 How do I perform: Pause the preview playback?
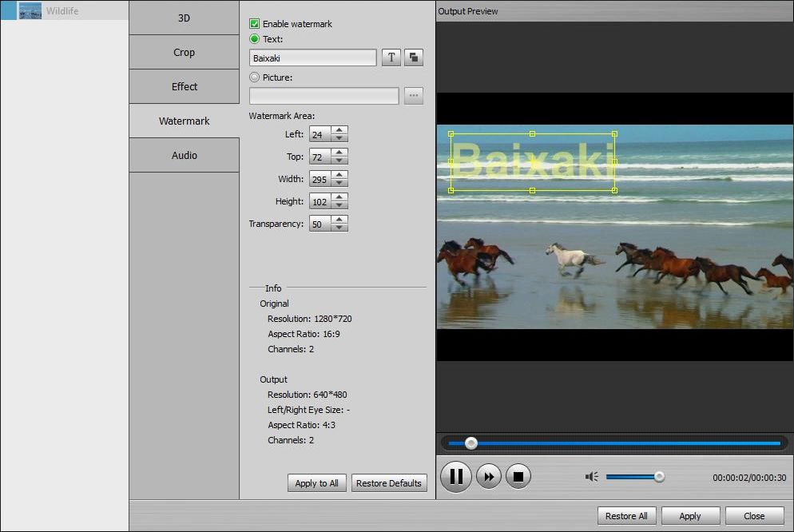coord(456,476)
